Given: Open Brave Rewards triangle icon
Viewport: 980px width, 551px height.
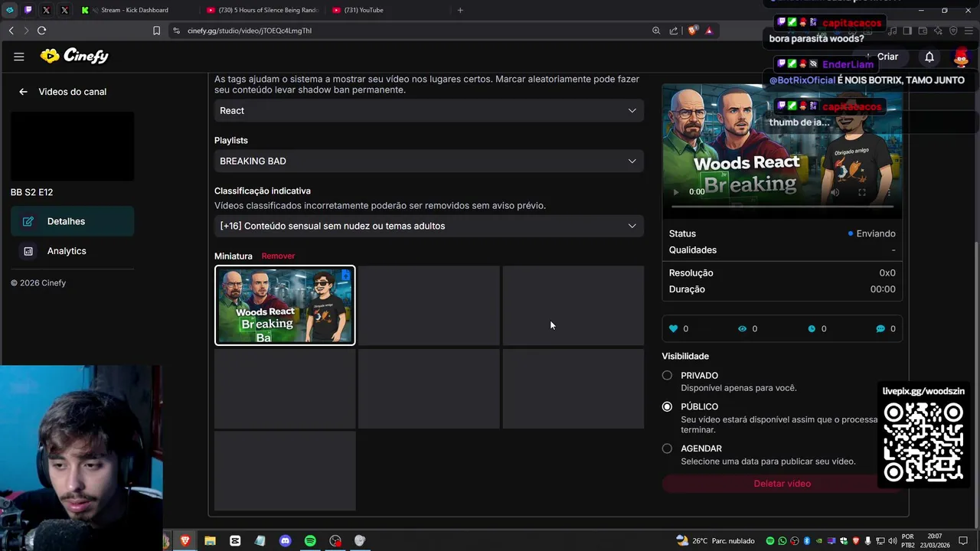Looking at the screenshot, I should [709, 31].
